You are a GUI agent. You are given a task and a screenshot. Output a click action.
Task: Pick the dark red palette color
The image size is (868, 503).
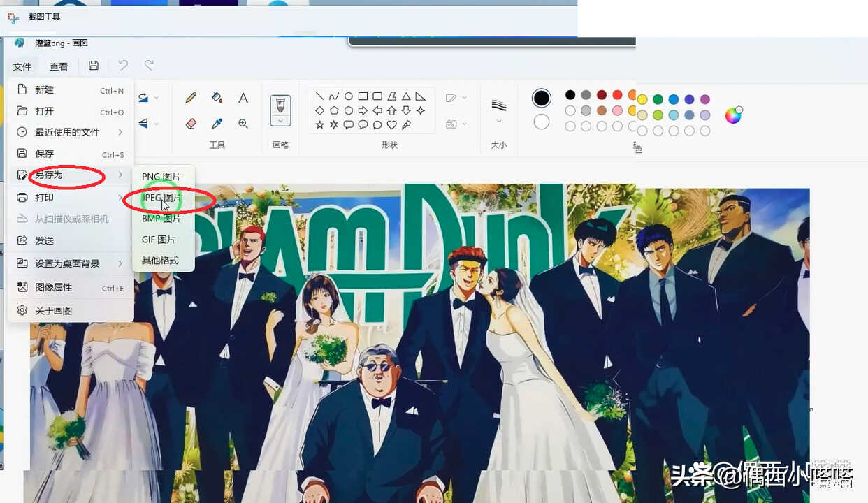602,95
